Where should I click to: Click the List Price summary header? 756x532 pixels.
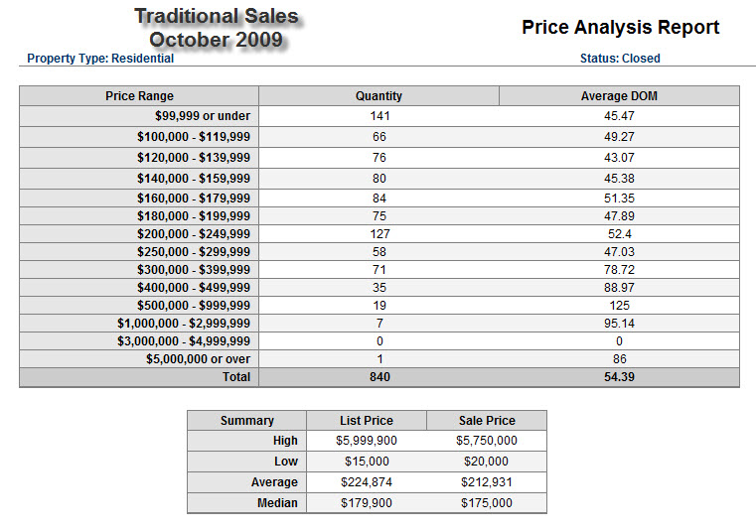click(x=366, y=420)
